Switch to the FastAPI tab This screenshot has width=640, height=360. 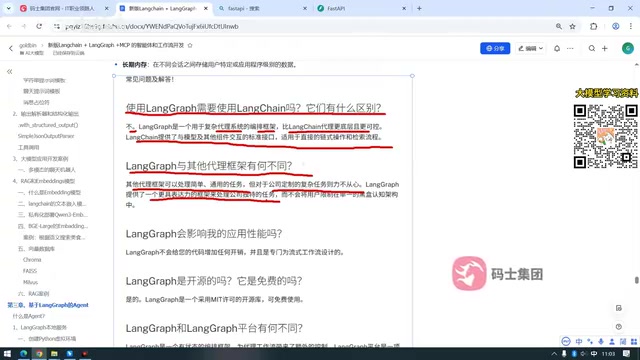[359, 8]
